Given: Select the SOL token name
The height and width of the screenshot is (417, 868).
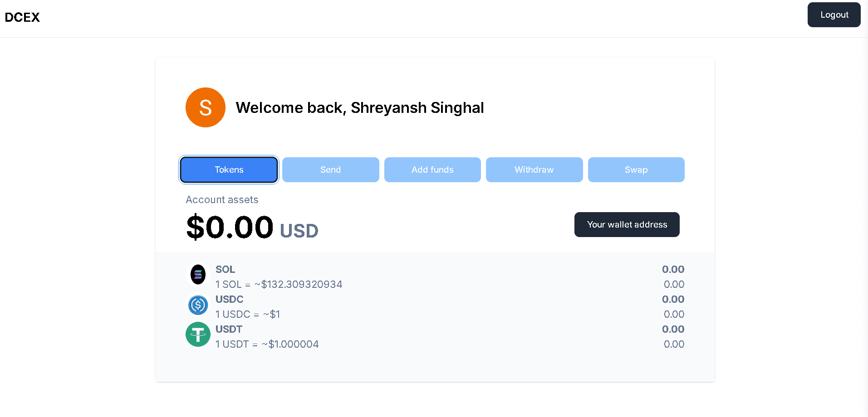Looking at the screenshot, I should coord(225,269).
